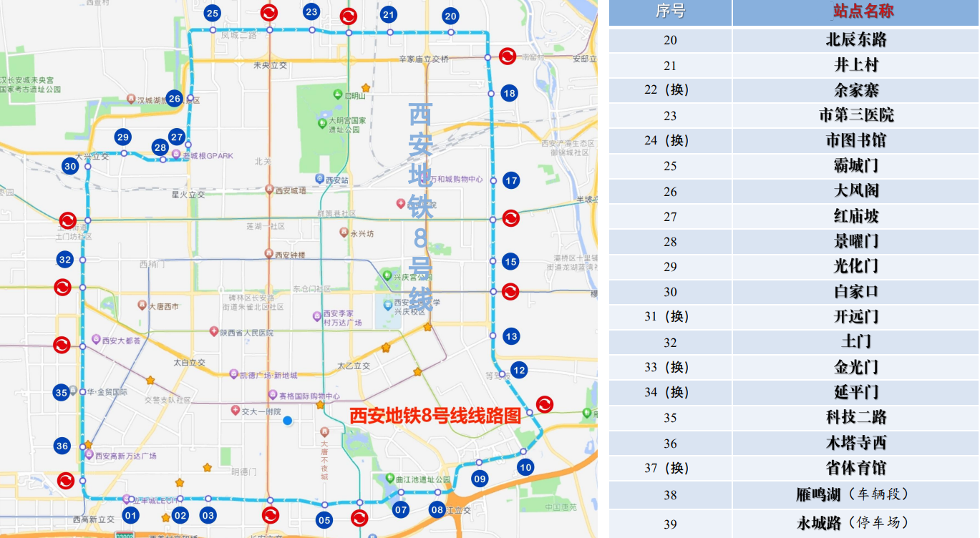The width and height of the screenshot is (980, 538).
Task: Click blue station marker 36 on the map
Action: [x=62, y=446]
